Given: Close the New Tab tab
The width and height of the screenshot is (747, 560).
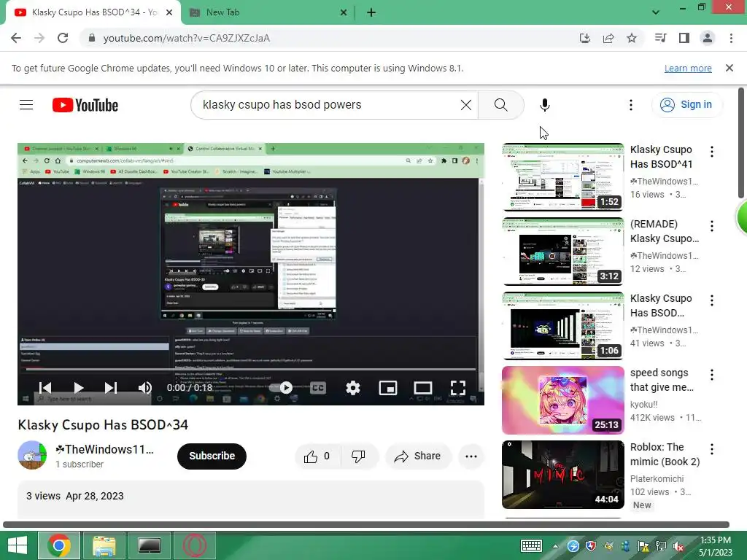Looking at the screenshot, I should pyautogui.click(x=344, y=13).
